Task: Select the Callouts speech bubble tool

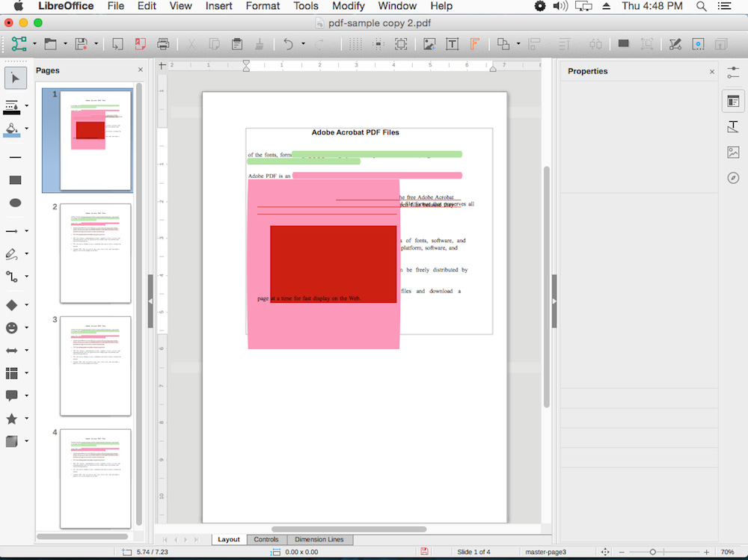Action: 11,396
